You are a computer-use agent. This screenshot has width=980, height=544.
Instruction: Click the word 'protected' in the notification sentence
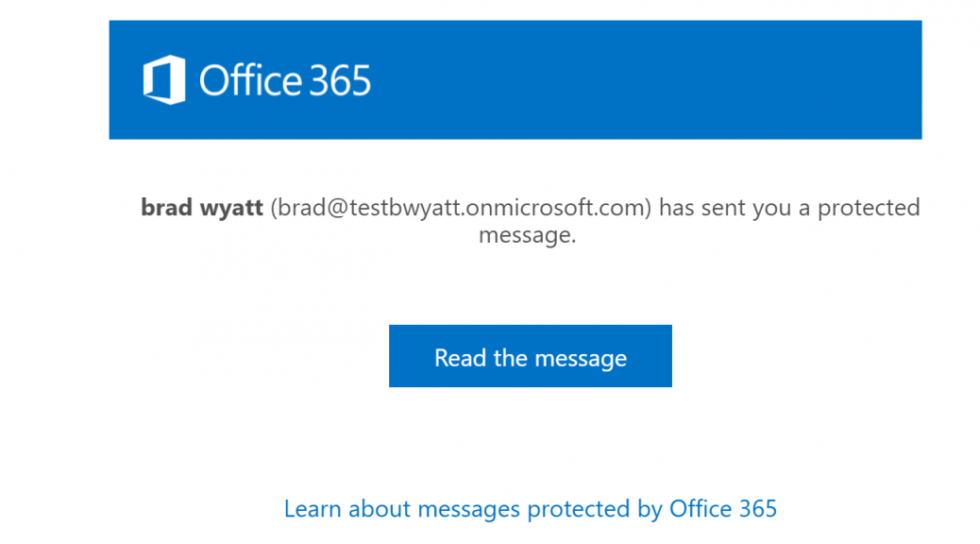pyautogui.click(x=869, y=208)
